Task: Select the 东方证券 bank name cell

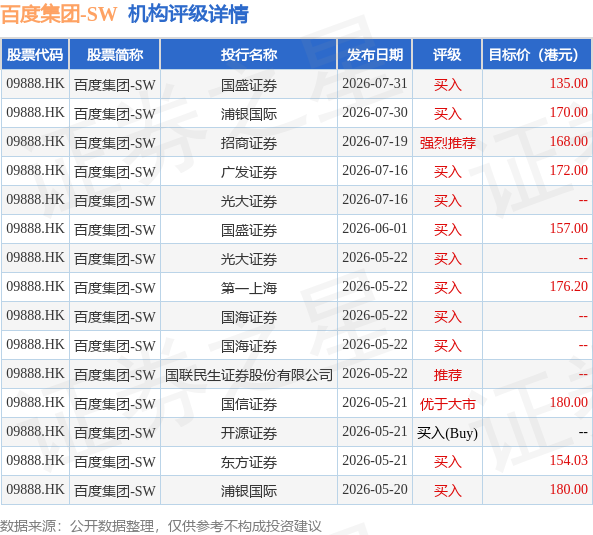Action: [x=249, y=462]
